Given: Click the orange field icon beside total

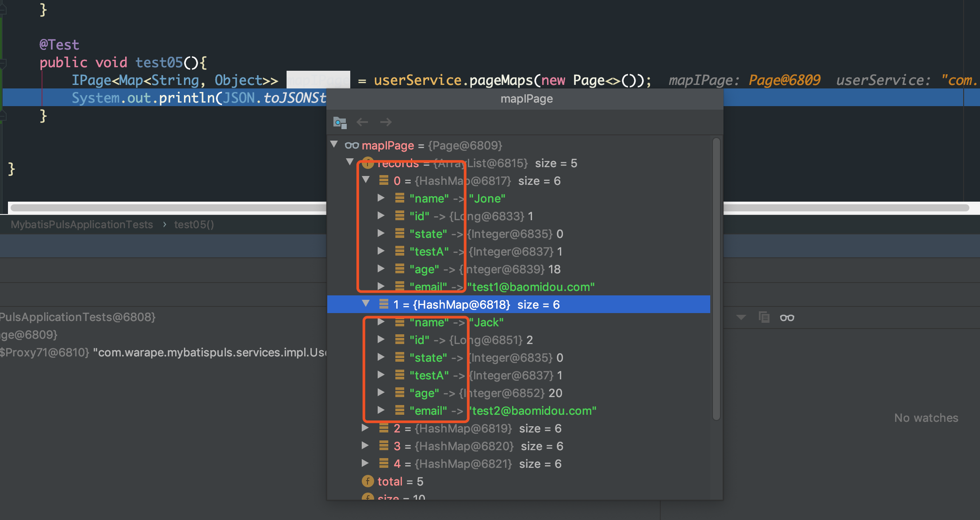Looking at the screenshot, I should [367, 481].
